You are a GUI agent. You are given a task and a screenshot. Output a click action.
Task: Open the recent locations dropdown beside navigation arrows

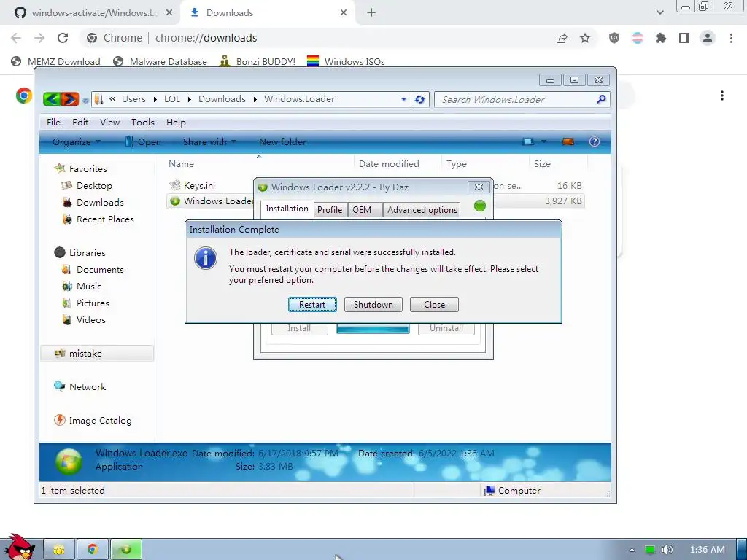[85, 100]
